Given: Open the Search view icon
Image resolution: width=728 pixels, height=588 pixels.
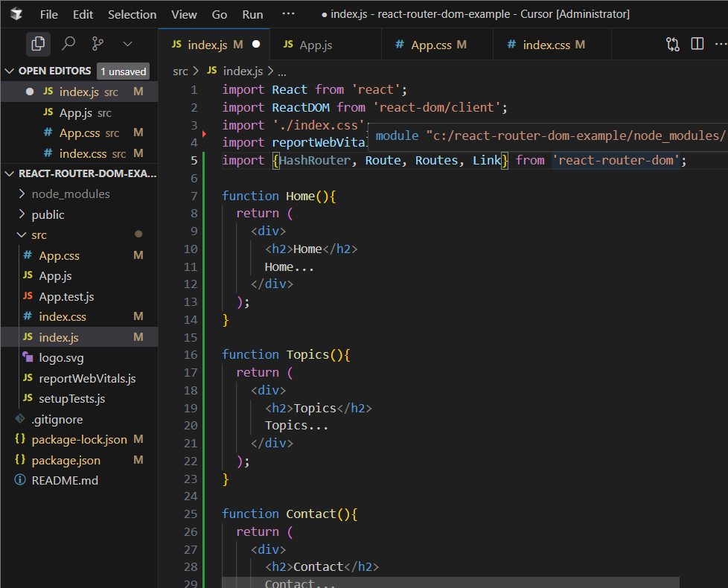Looking at the screenshot, I should pyautogui.click(x=68, y=44).
